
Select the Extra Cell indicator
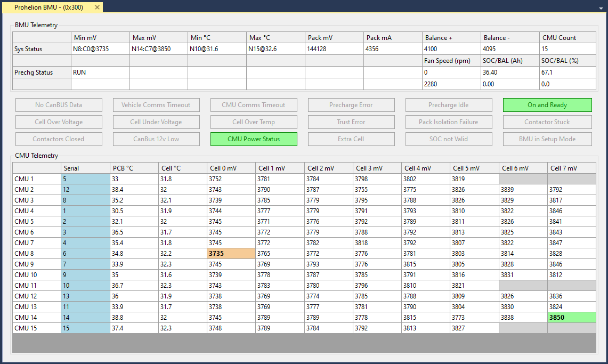(x=351, y=139)
